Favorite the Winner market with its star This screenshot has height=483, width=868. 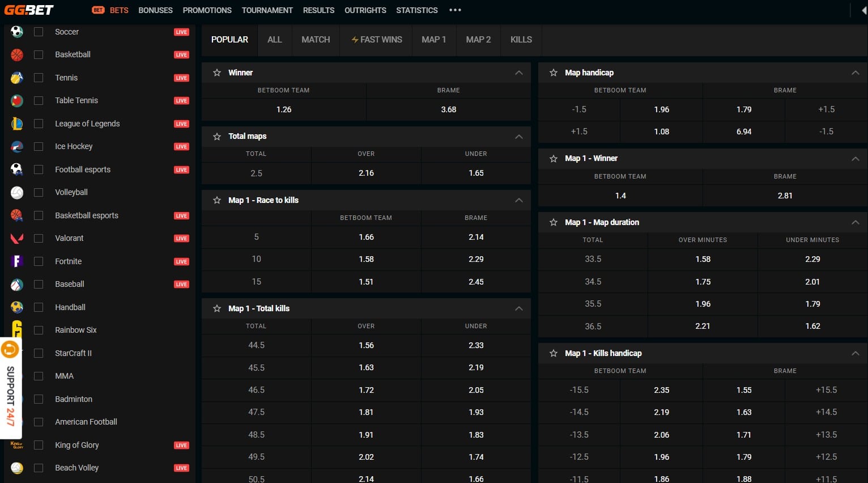(217, 73)
